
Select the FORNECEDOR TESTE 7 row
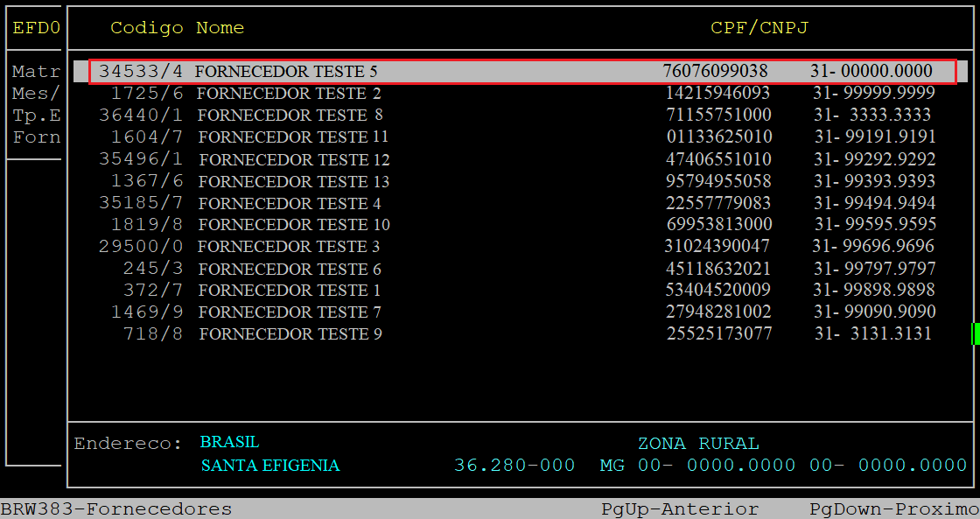[x=290, y=312]
